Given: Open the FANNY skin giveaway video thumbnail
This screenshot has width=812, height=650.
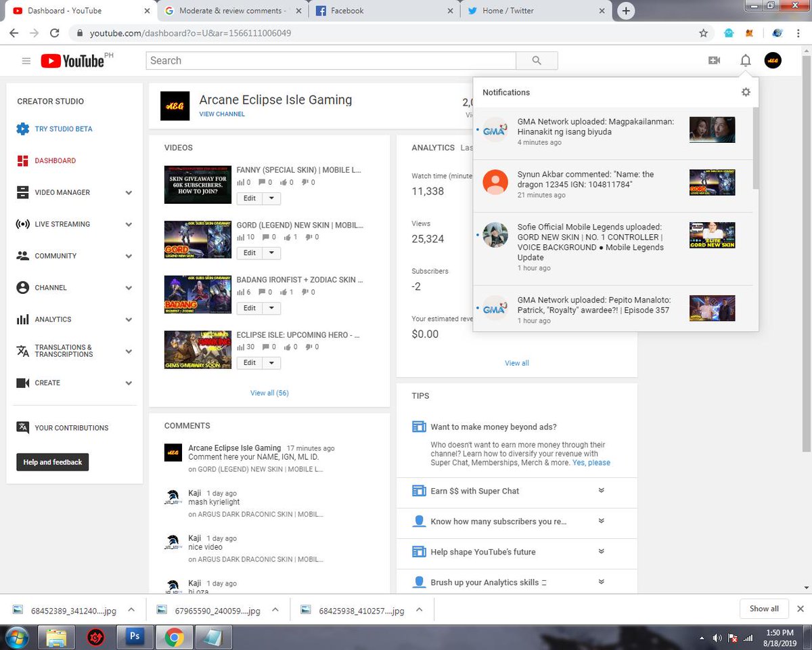Looking at the screenshot, I should pyautogui.click(x=198, y=185).
